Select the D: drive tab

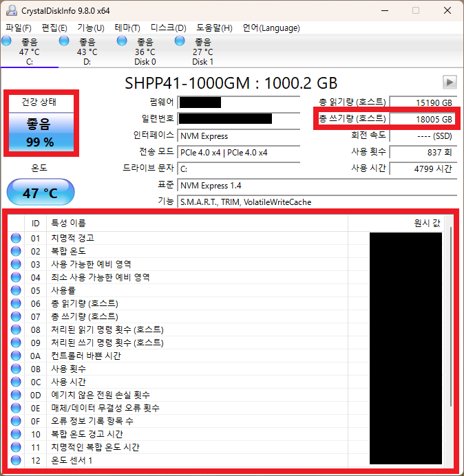pyautogui.click(x=87, y=52)
